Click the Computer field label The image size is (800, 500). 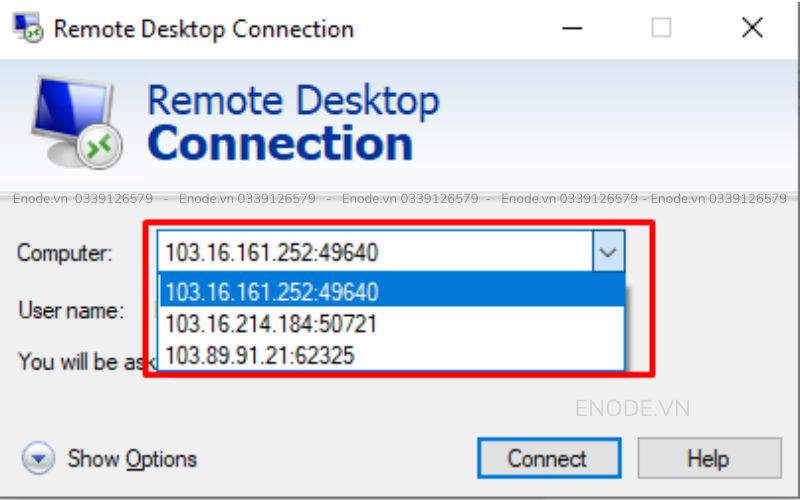click(65, 253)
